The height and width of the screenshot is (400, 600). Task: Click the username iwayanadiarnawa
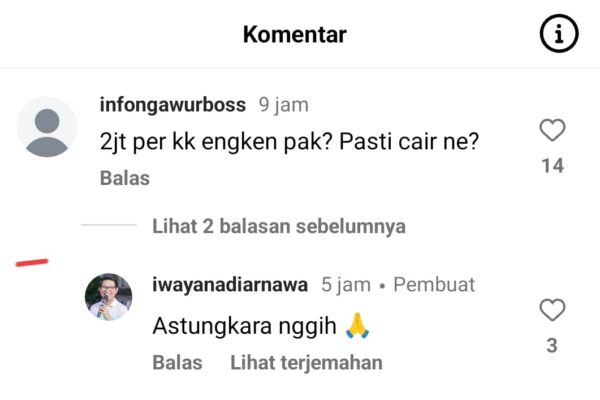[x=230, y=284]
